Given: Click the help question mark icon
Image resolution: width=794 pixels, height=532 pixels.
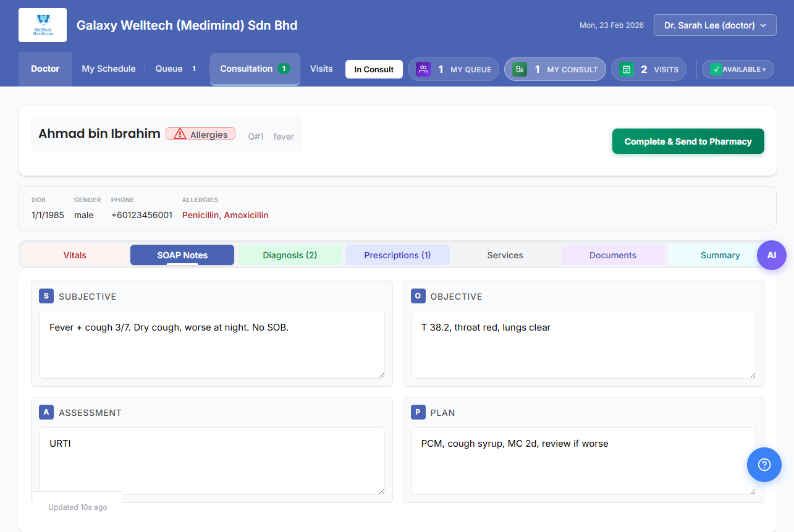Looking at the screenshot, I should coord(764,465).
